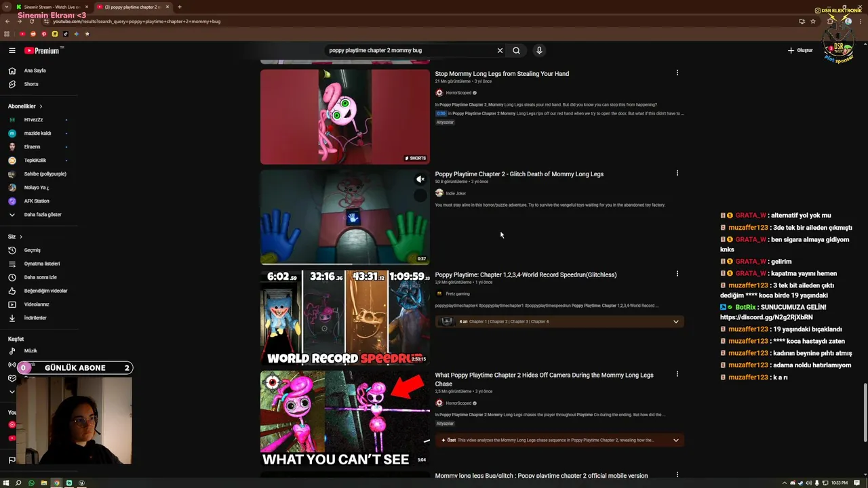Expand the Siz section arrow
This screenshot has width=868, height=488.
pos(21,237)
